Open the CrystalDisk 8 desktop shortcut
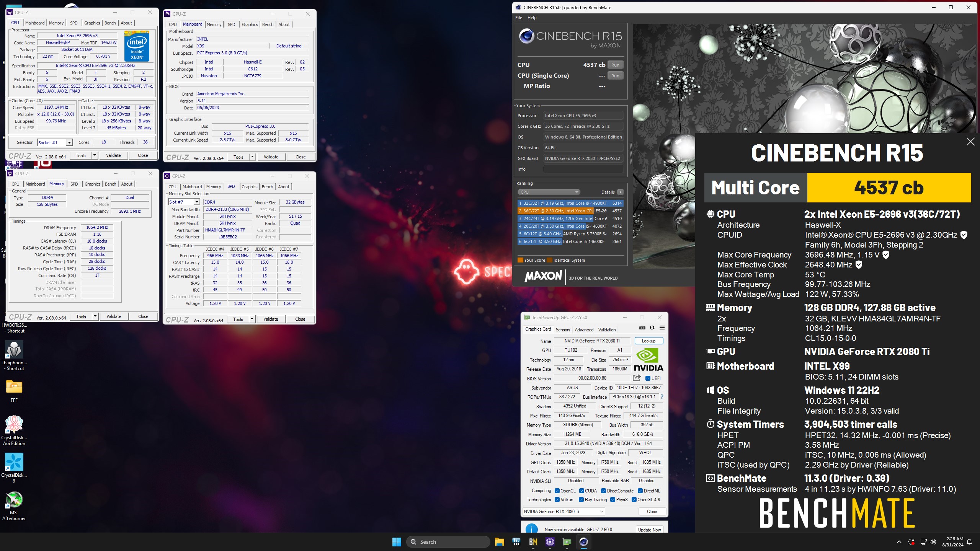 coord(14,468)
